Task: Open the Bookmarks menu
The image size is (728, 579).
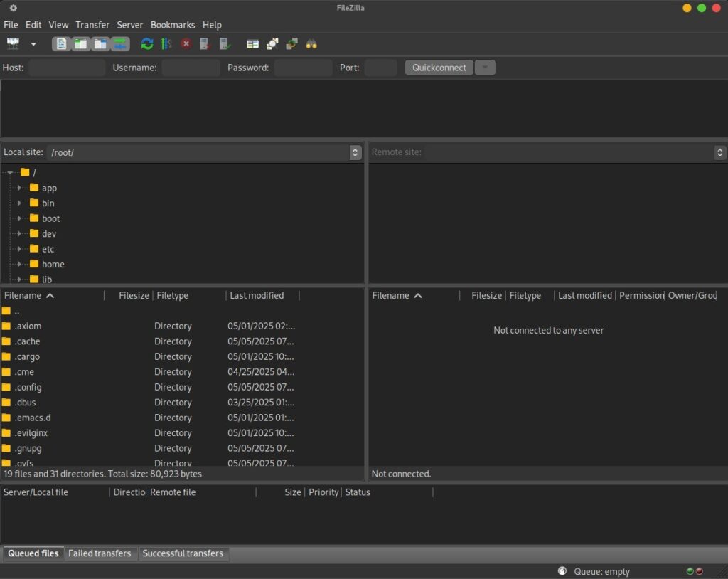Action: pos(173,25)
